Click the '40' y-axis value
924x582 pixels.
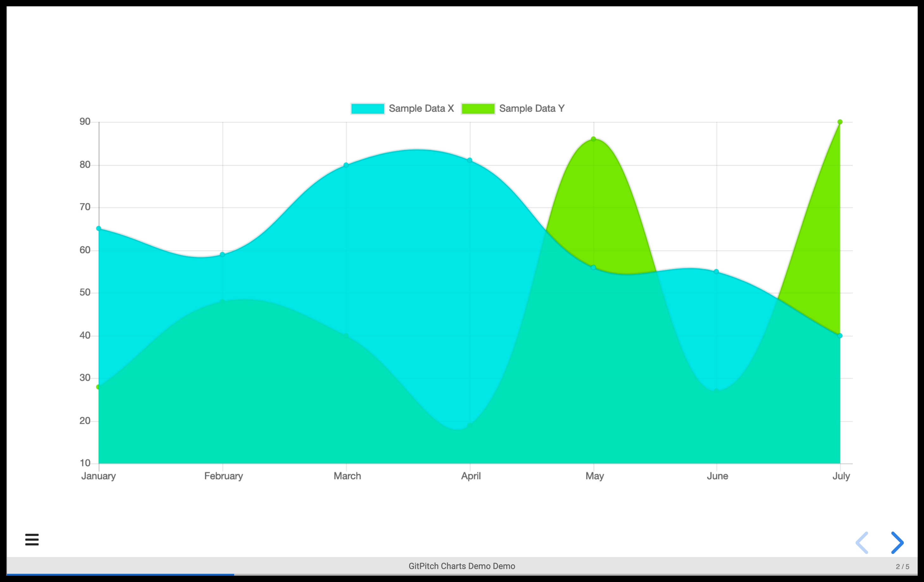point(85,335)
